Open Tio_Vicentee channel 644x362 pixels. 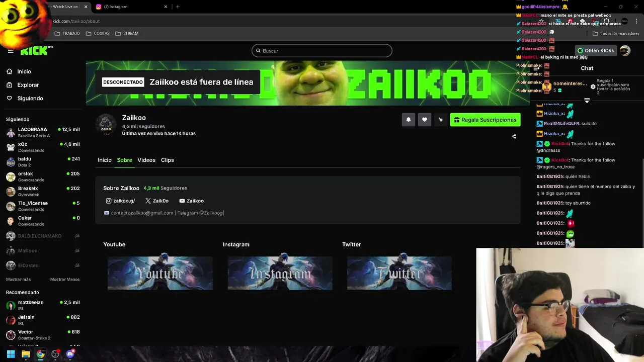(x=43, y=206)
